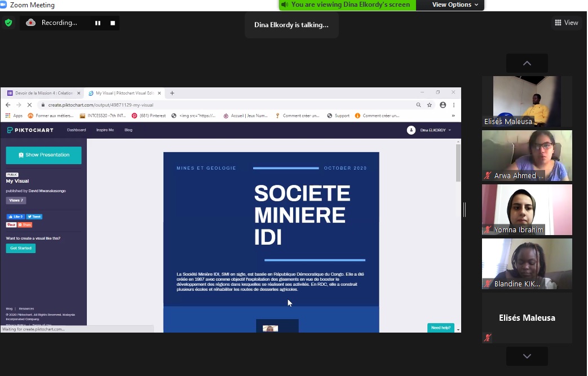
Task: Open Dashboard in Piktochart navigation
Action: pos(77,130)
